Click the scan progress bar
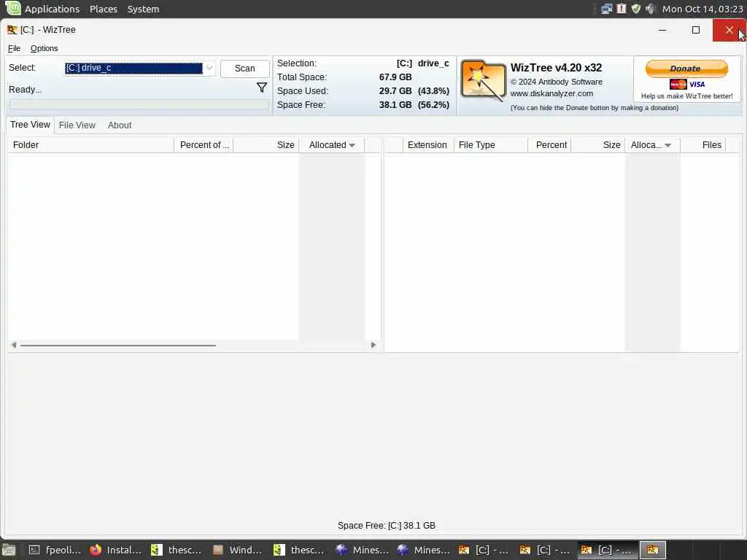The width and height of the screenshot is (747, 560). pyautogui.click(x=139, y=105)
